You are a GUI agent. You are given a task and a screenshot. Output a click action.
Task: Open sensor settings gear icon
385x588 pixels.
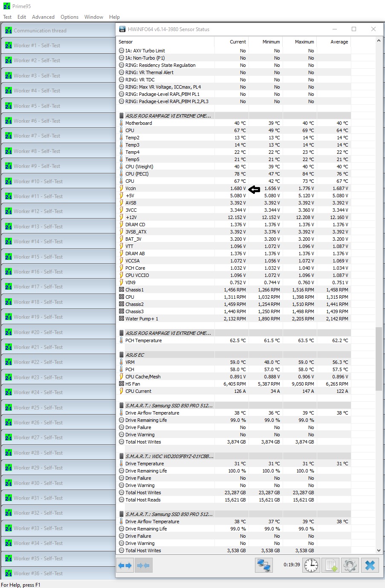click(x=350, y=565)
